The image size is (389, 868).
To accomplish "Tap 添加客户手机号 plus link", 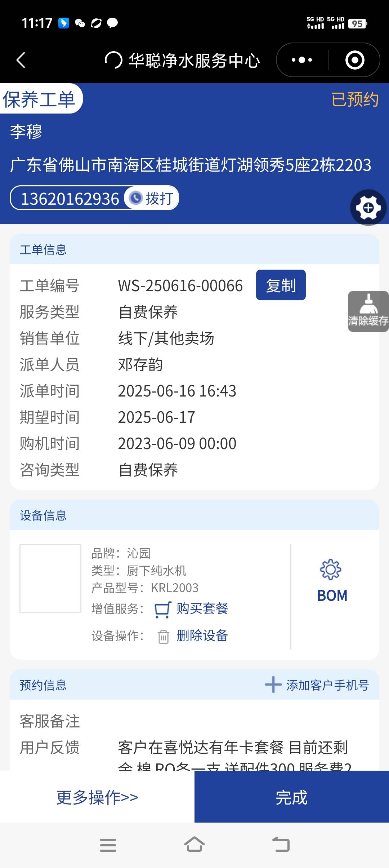I will pos(317,685).
